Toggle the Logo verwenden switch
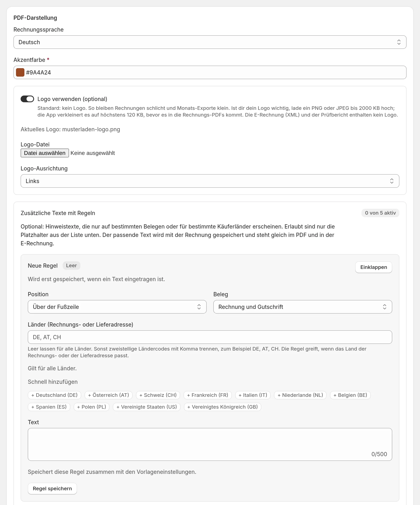The image size is (420, 505). 27,99
